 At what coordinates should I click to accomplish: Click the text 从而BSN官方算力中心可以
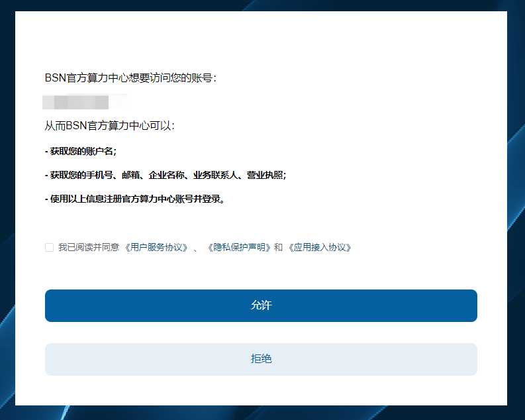pyautogui.click(x=109, y=126)
